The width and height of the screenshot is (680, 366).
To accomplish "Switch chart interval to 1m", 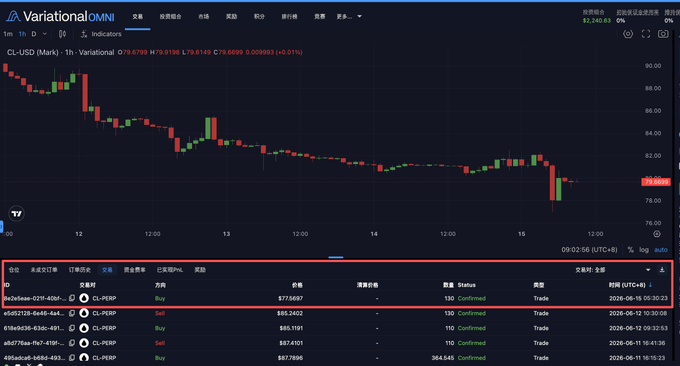I will pos(8,34).
